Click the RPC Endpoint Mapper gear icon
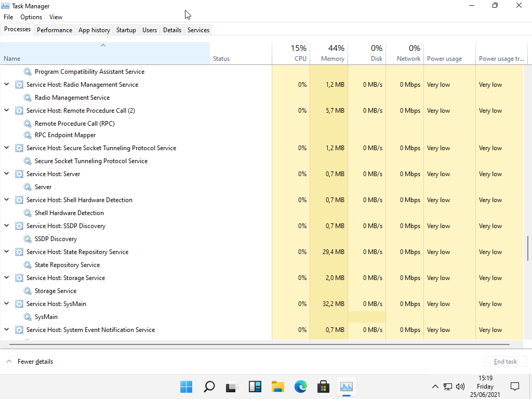Screen dimensions: 532x399 [x=28, y=135]
